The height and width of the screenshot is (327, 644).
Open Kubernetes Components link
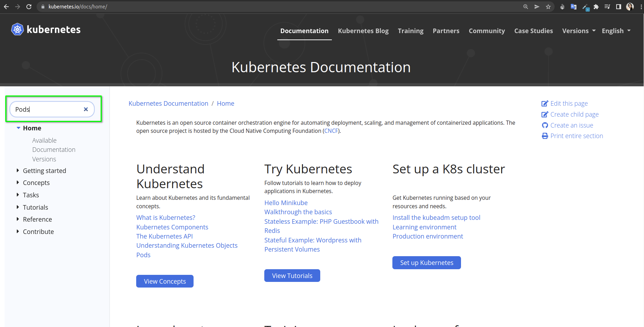click(172, 227)
